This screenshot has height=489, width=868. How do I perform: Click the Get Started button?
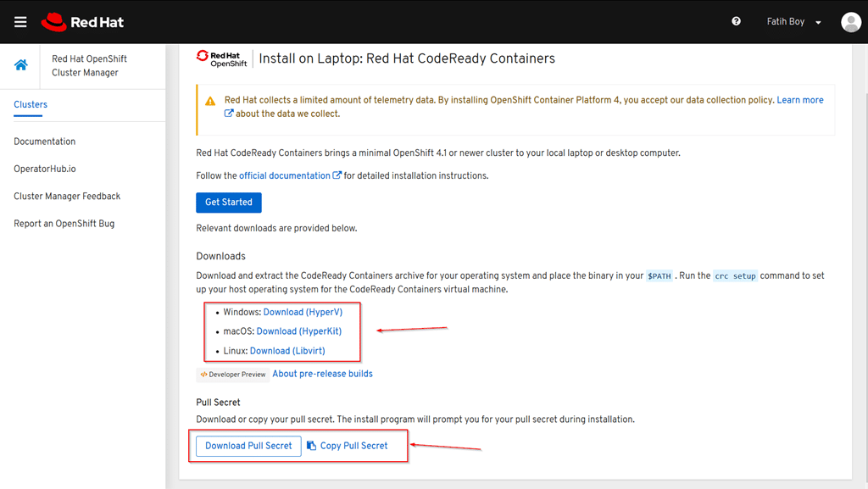(229, 203)
